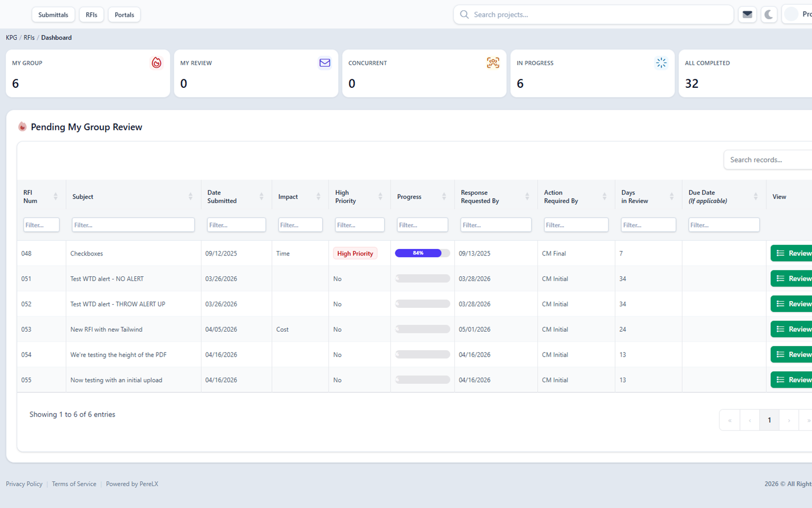Click the flame icon on My Group card

156,62
